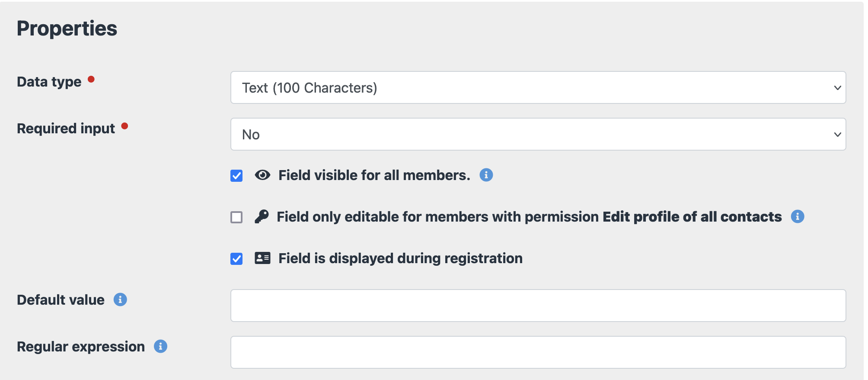Screen dimensions: 868x380
Task: Click the Field visible for all members label
Action: pos(374,175)
